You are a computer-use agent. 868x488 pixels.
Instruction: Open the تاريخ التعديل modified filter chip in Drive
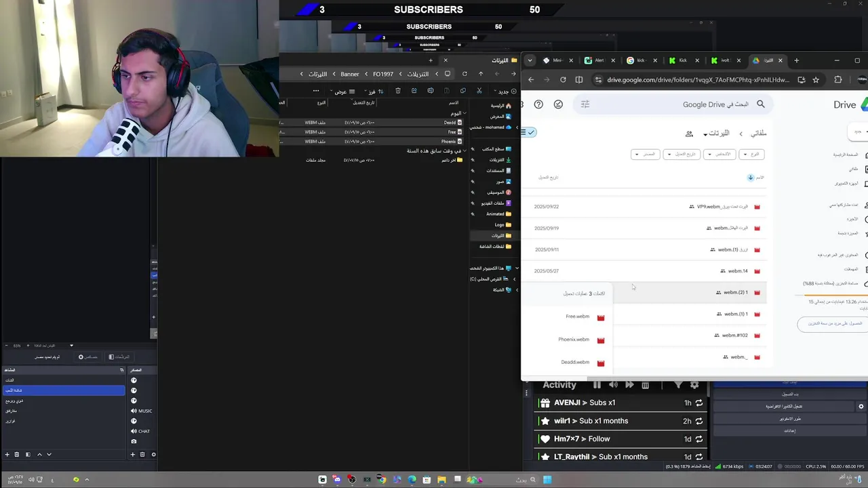click(x=682, y=155)
